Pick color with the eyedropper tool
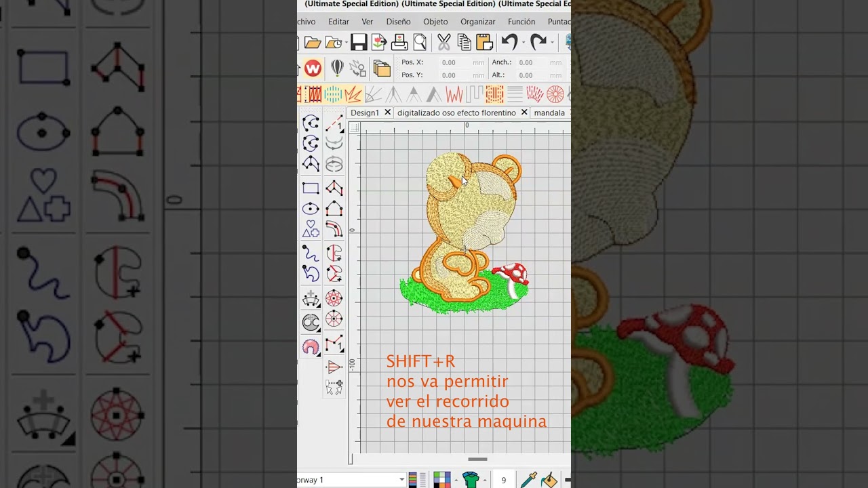 [x=528, y=480]
